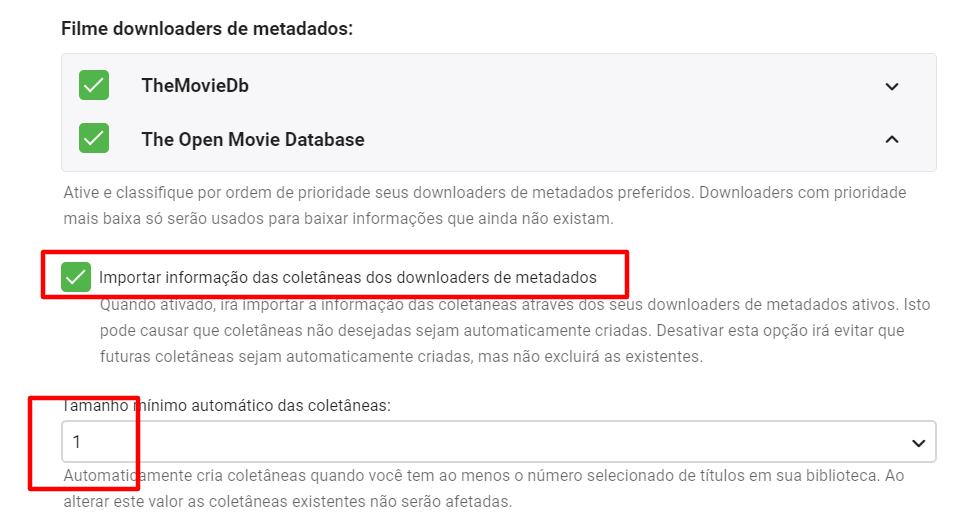Disable The Open Movie Database checkbox
976x527 pixels.
(x=94, y=139)
